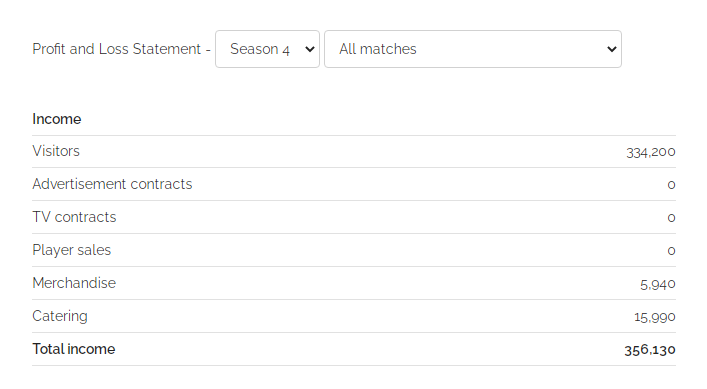The width and height of the screenshot is (707, 389).
Task: Click the Advertisement contracts zero value
Action: (x=671, y=185)
